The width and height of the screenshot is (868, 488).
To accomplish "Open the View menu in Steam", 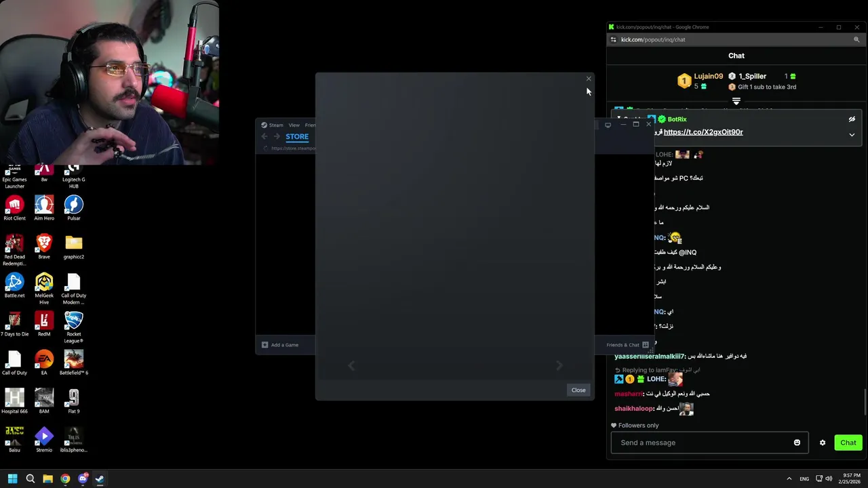I will pyautogui.click(x=294, y=125).
